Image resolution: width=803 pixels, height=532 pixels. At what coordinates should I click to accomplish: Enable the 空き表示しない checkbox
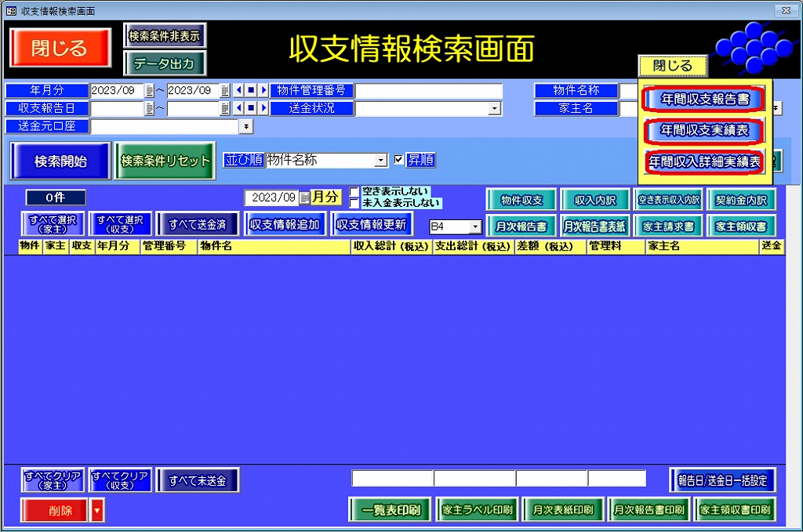pos(354,191)
